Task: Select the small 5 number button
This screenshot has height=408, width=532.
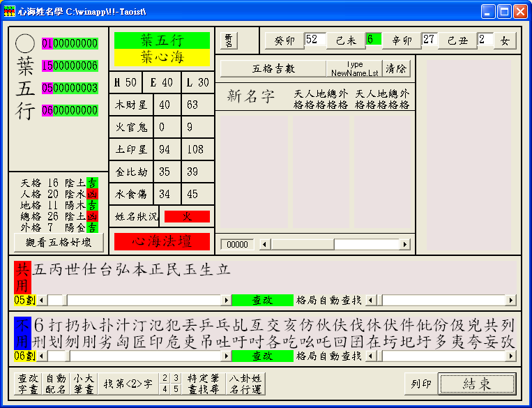Action: click(176, 389)
